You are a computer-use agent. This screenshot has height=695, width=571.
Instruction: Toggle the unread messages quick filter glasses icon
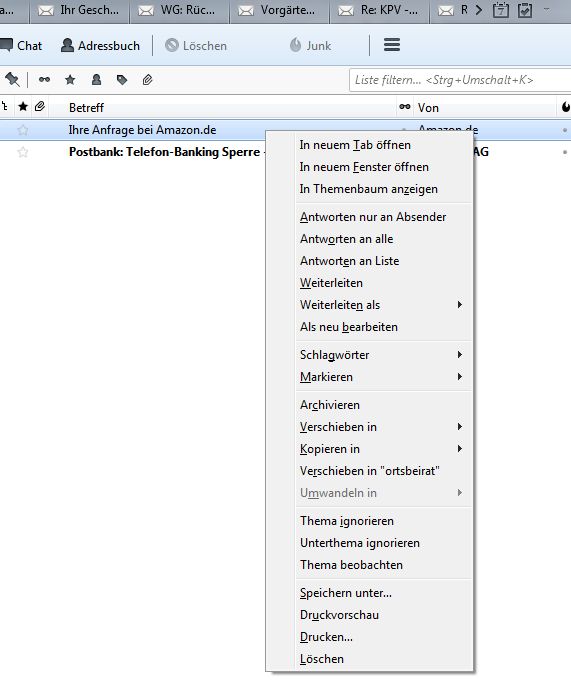(44, 80)
